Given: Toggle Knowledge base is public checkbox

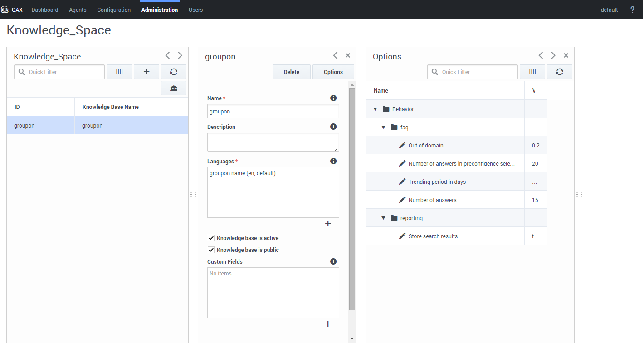Looking at the screenshot, I should point(211,250).
